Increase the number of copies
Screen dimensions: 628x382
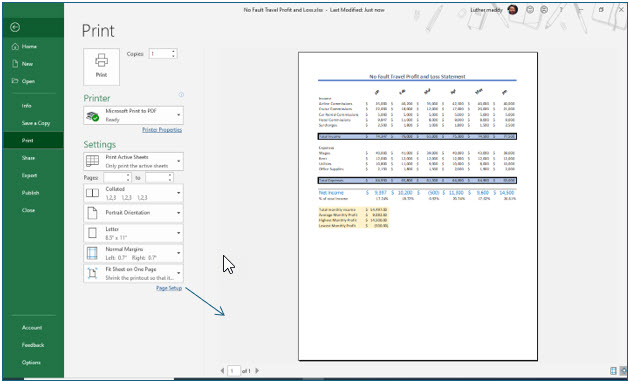173,51
